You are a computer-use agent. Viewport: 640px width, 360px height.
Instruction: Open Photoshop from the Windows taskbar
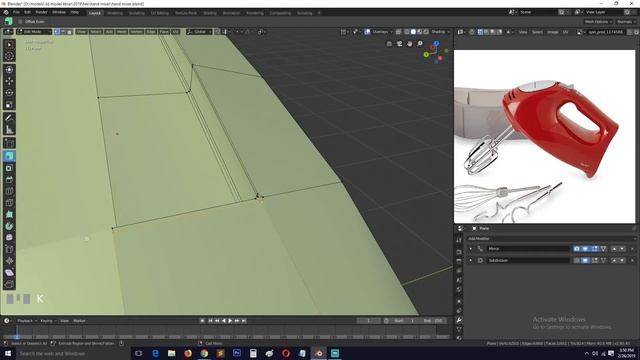point(237,353)
